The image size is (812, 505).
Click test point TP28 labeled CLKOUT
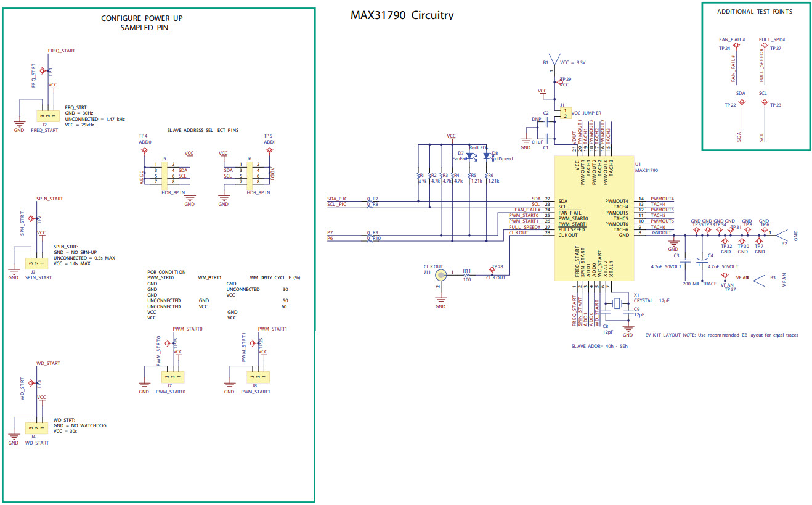(x=491, y=269)
